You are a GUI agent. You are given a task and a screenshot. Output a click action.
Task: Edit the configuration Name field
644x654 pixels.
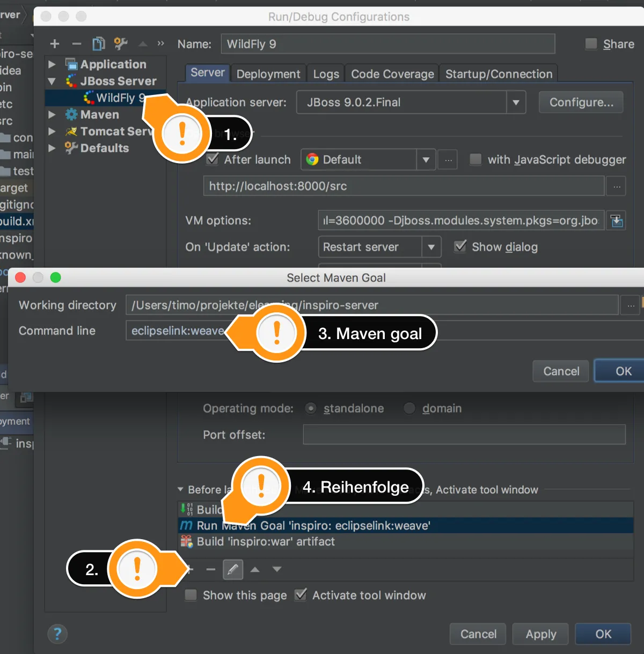[388, 44]
